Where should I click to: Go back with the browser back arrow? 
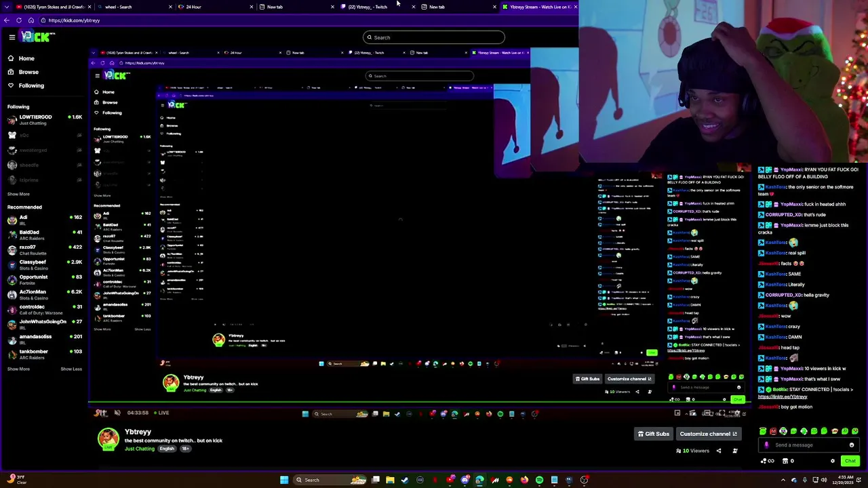tap(7, 20)
